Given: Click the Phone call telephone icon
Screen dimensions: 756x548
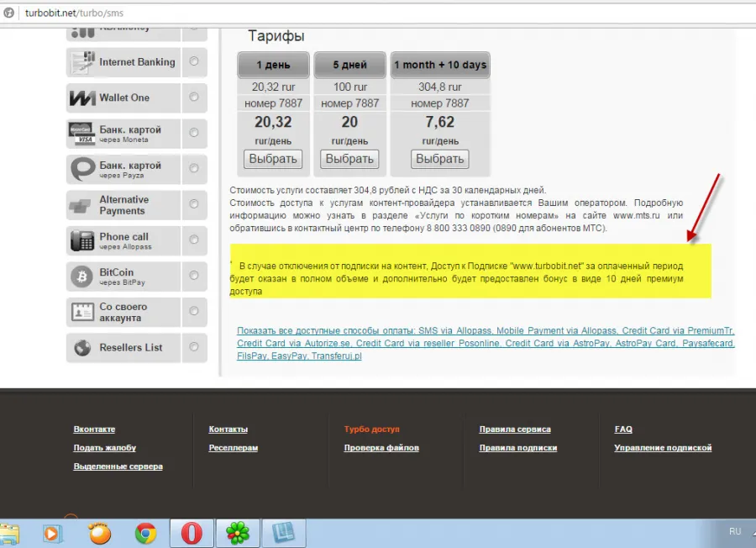Looking at the screenshot, I should (x=82, y=240).
